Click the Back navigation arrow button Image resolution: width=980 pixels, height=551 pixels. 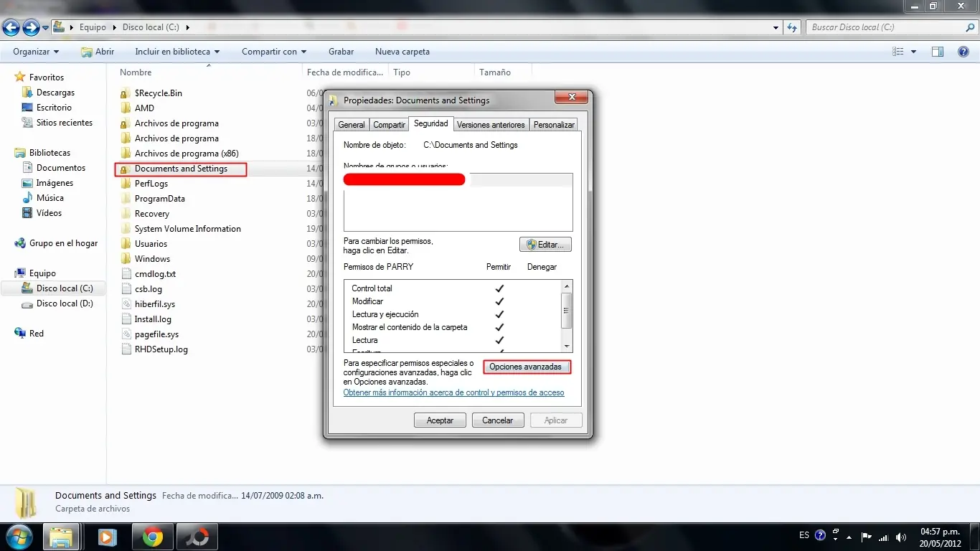[11, 28]
